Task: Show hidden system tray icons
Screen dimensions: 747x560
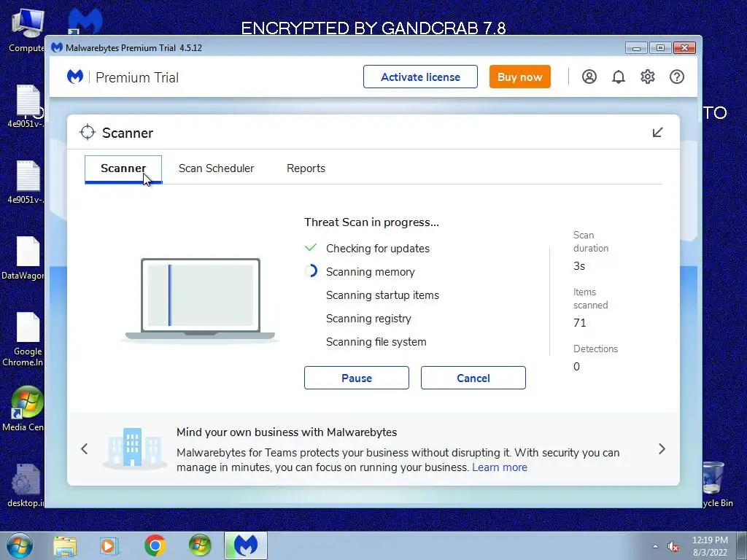Action: [655, 547]
